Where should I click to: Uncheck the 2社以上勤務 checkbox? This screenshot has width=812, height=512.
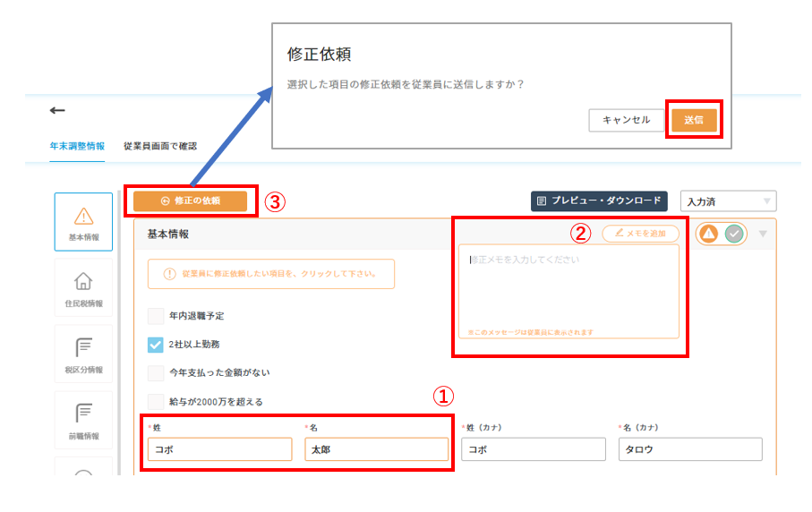click(156, 345)
